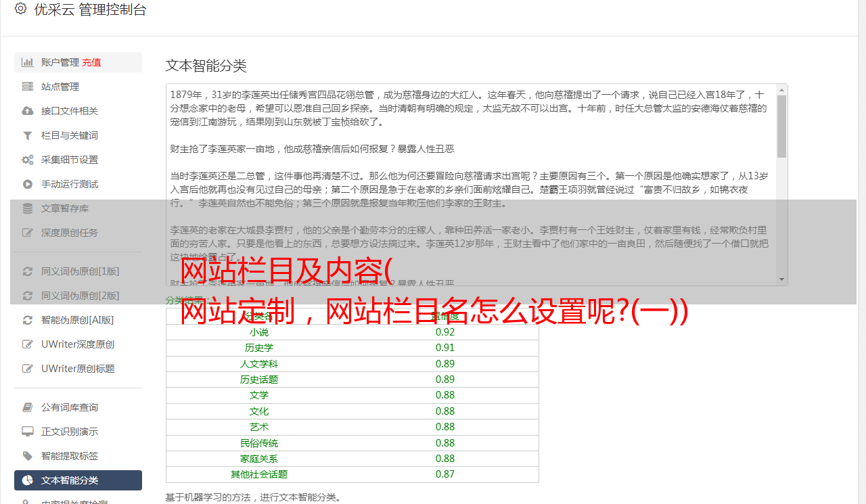Click the gear icon beside 优采云 管理控制台

[20, 9]
